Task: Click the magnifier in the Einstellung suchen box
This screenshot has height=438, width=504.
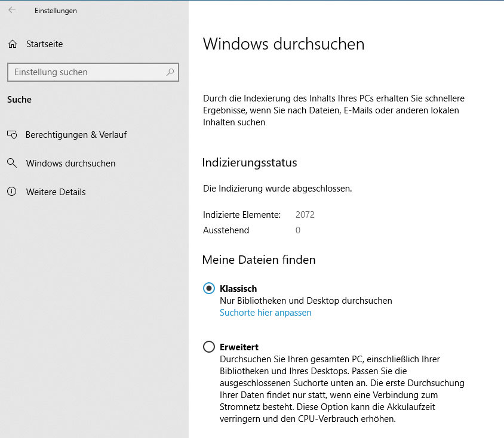Action: tap(170, 72)
